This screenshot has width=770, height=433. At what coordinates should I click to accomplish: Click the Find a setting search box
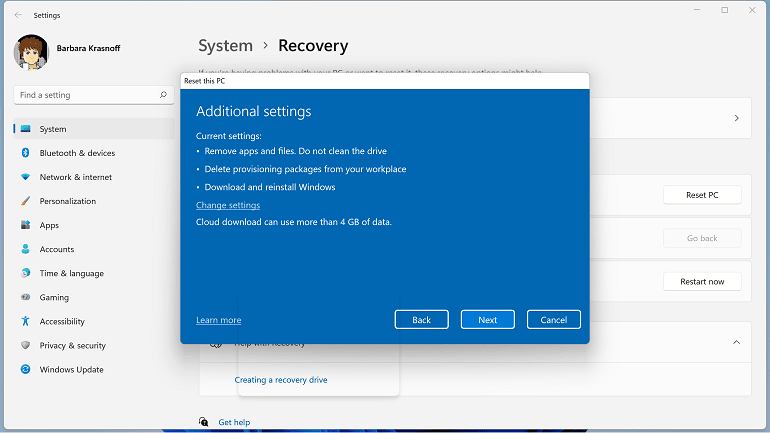click(94, 95)
